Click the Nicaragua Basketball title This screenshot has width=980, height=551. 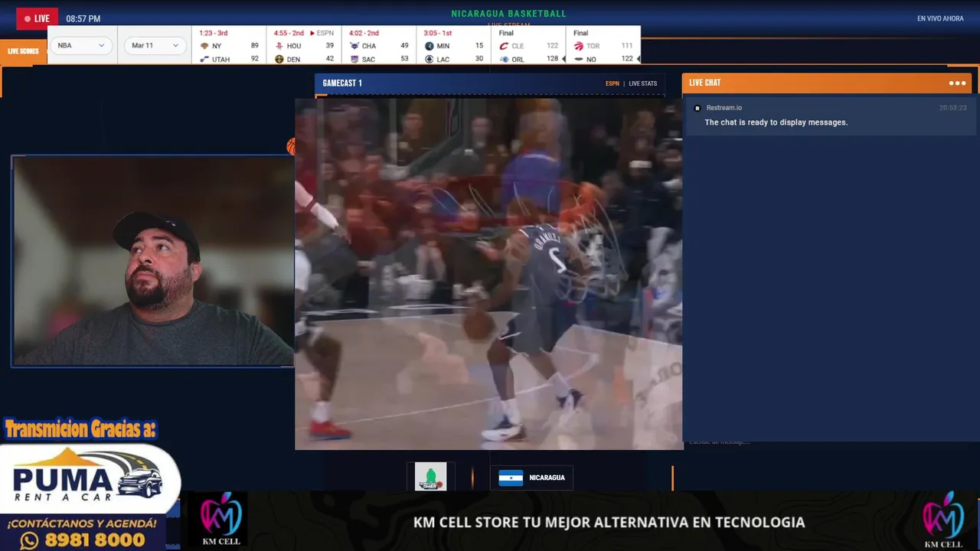coord(509,14)
